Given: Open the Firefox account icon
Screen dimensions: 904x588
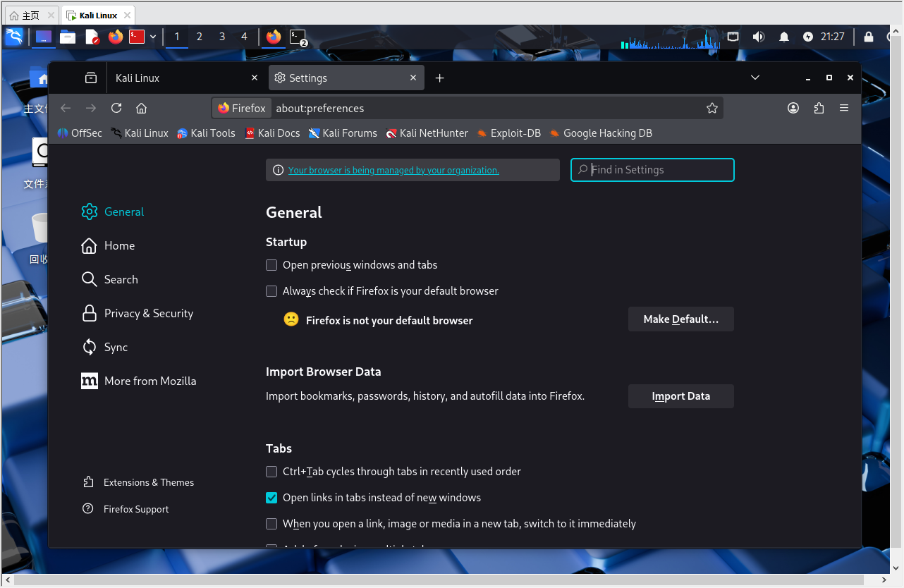Looking at the screenshot, I should pyautogui.click(x=793, y=108).
